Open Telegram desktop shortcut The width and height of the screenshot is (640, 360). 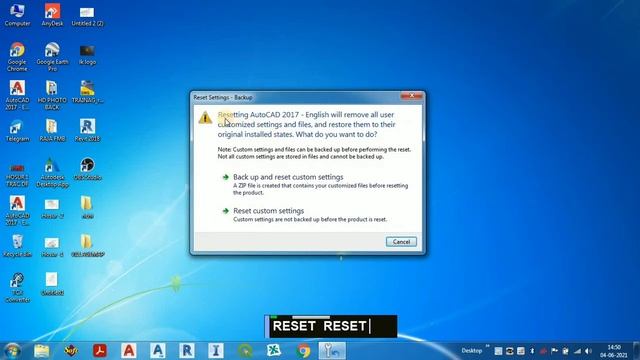pos(17,131)
